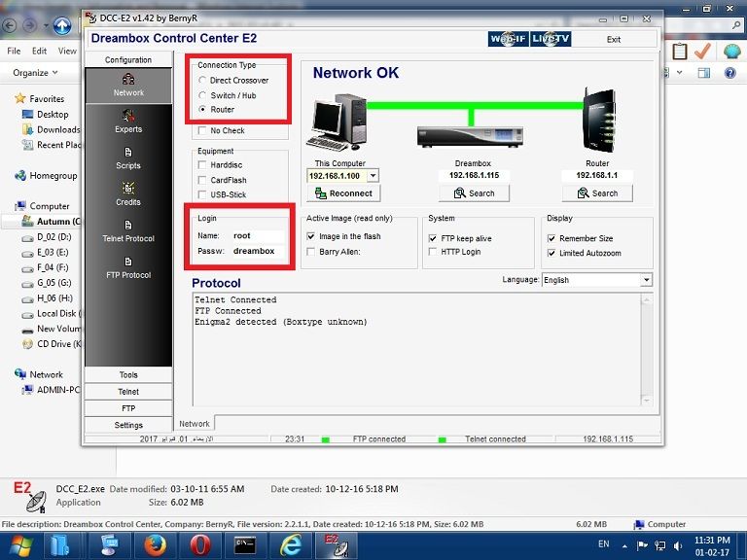
Task: Click the Reconnect button
Action: (343, 193)
